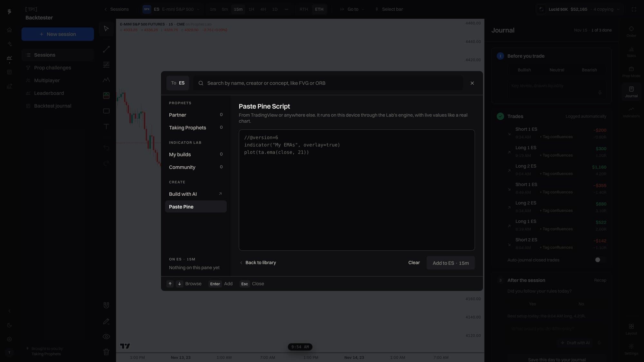Select the trend line drawing tool
This screenshot has width=644, height=362.
106,49
